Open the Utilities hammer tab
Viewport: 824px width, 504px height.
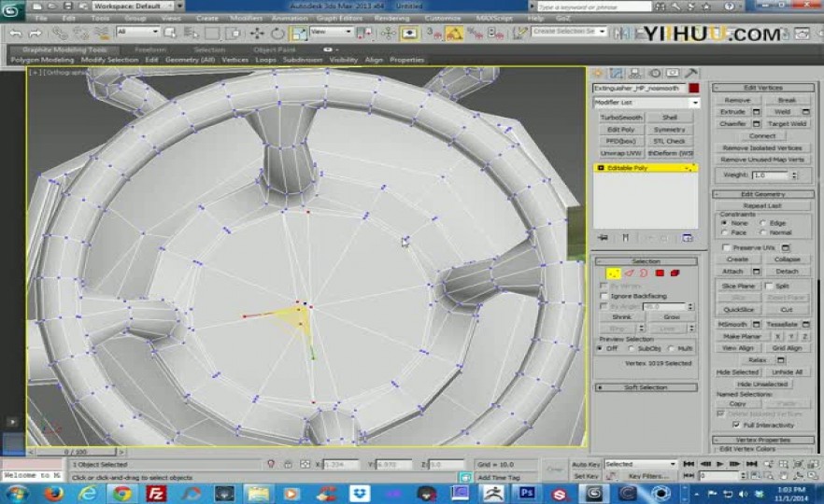tap(691, 74)
